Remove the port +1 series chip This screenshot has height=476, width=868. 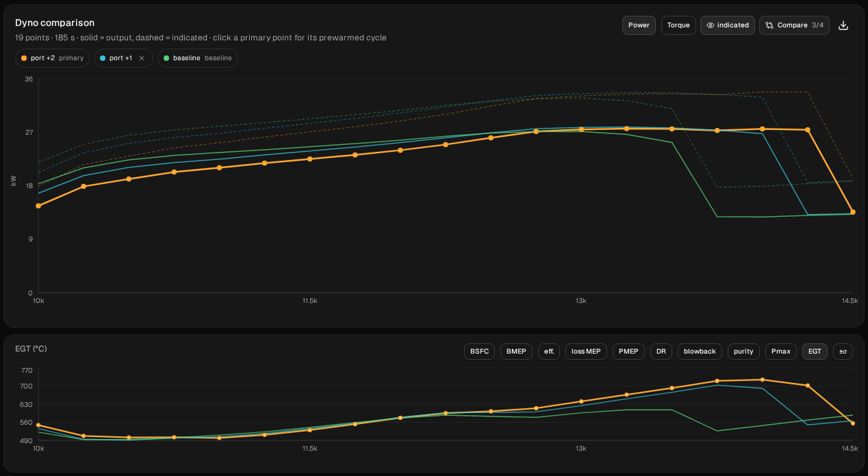point(142,58)
